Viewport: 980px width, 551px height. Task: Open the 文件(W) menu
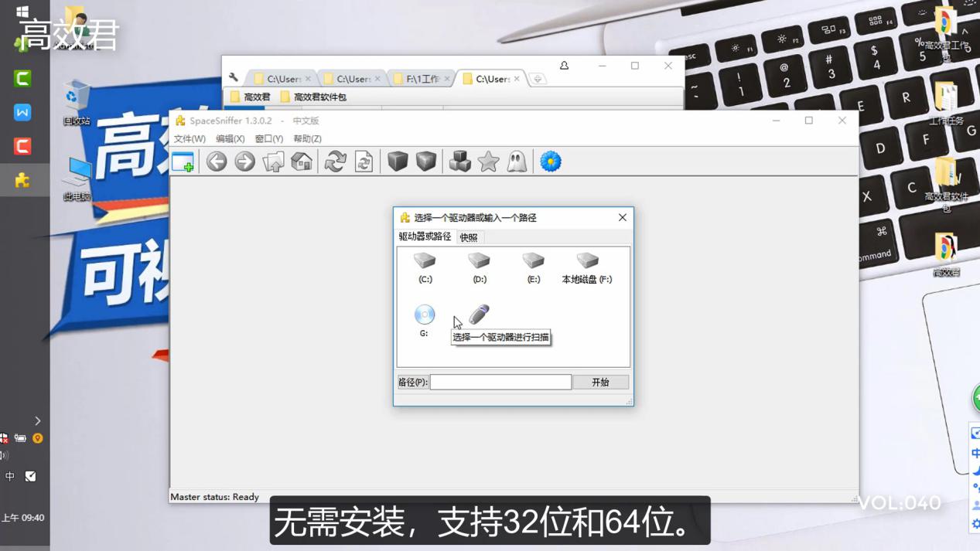(188, 138)
